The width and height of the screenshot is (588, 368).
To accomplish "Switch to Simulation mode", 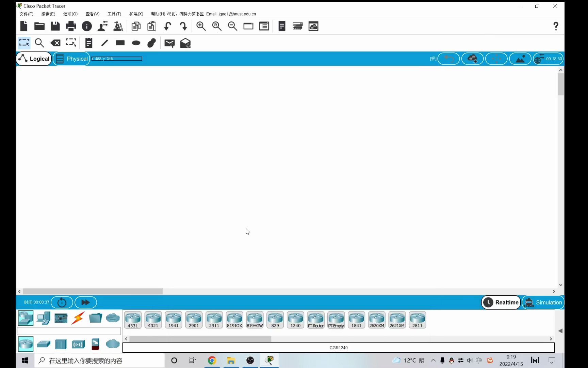I will coord(543,302).
